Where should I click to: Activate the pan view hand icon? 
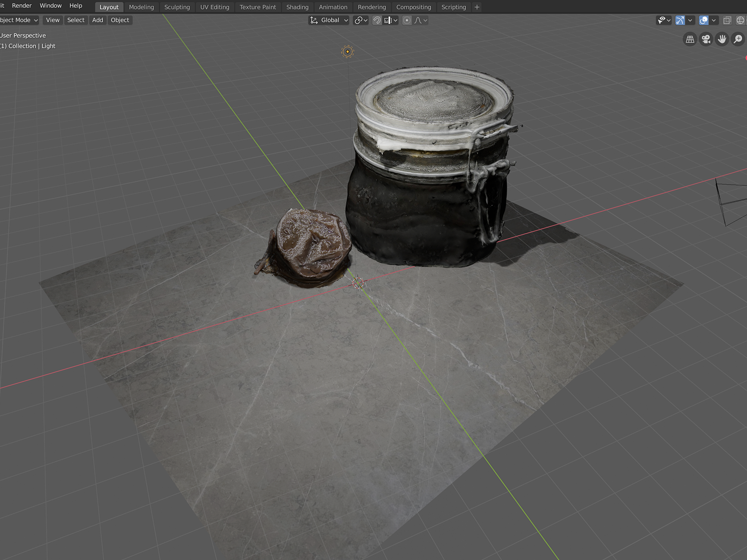click(722, 39)
